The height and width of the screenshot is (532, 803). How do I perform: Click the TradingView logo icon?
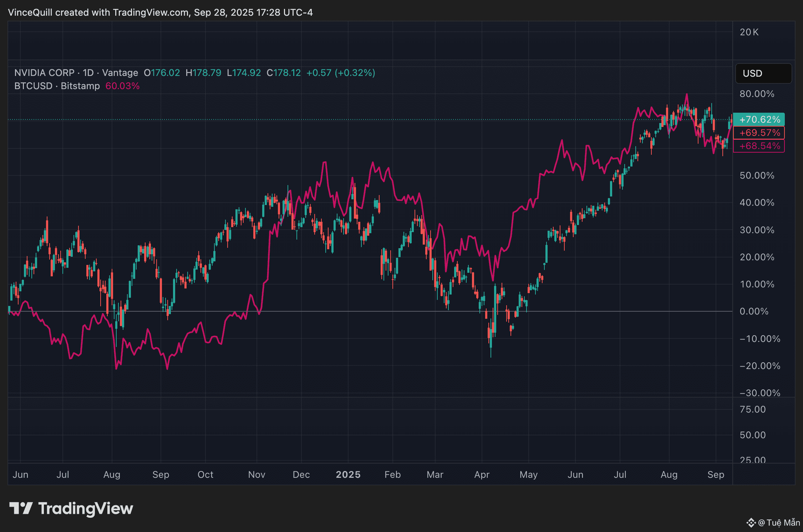[21, 508]
